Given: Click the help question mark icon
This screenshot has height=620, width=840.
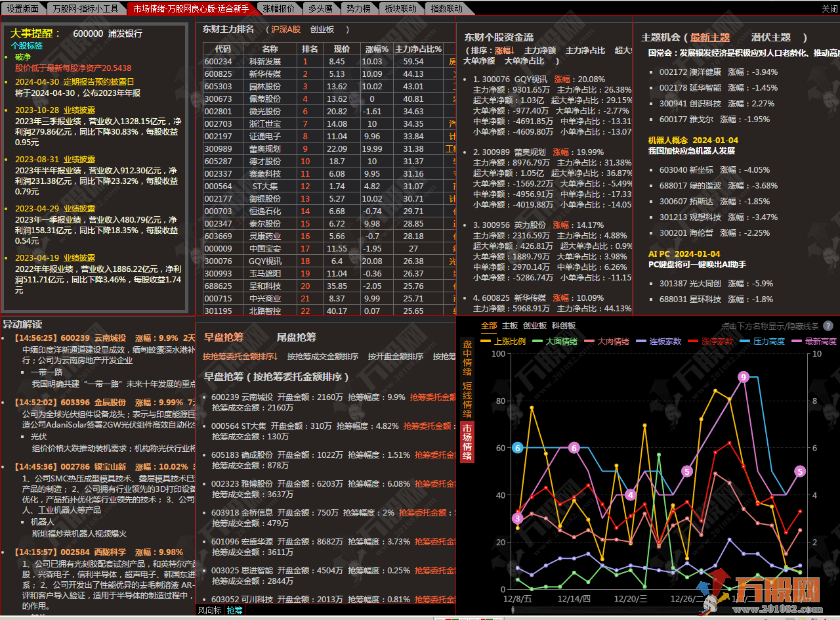Looking at the screenshot, I should [x=828, y=326].
